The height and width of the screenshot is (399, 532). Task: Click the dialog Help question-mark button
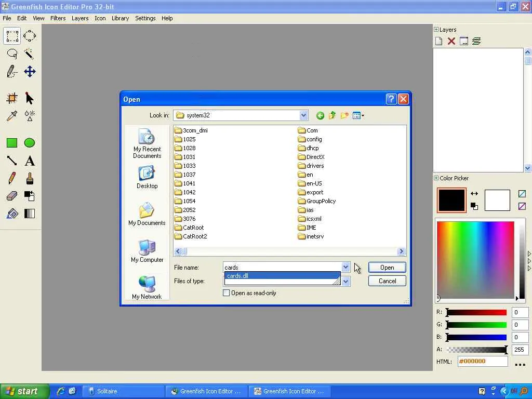pos(391,99)
